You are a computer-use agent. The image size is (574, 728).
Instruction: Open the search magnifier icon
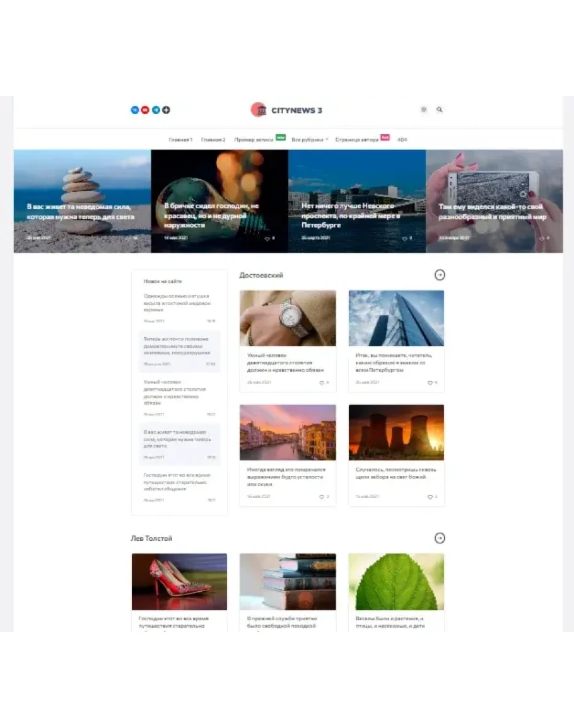440,110
